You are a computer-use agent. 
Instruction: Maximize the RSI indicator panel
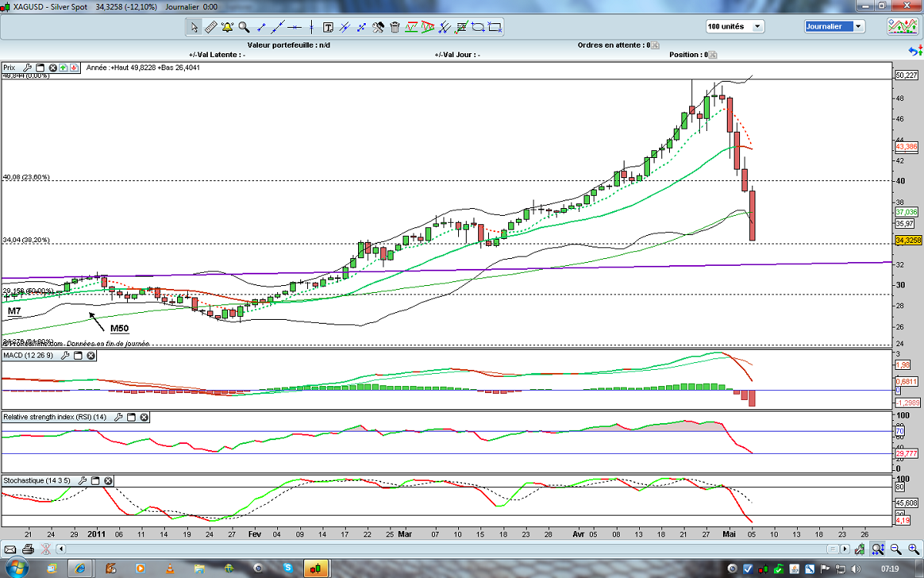click(x=131, y=417)
